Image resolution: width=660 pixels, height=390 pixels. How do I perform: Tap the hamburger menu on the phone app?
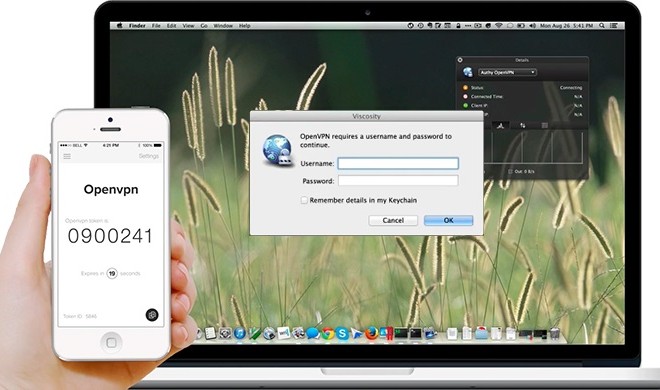coord(67,156)
